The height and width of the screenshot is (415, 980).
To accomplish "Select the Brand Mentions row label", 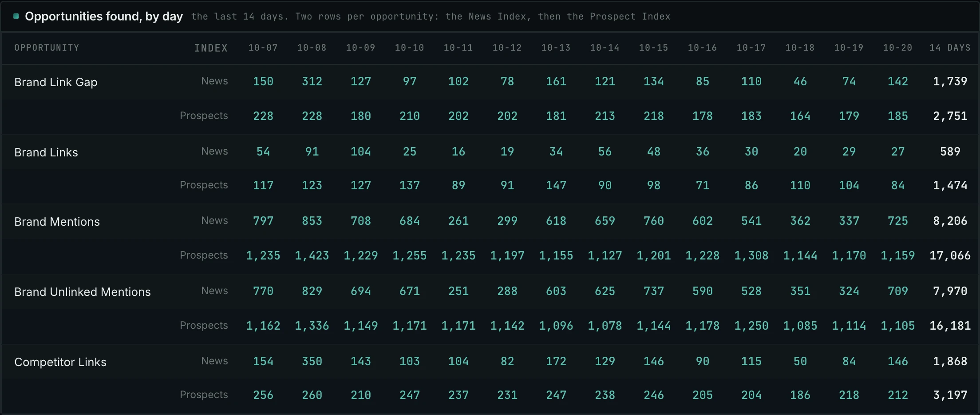I will [57, 222].
